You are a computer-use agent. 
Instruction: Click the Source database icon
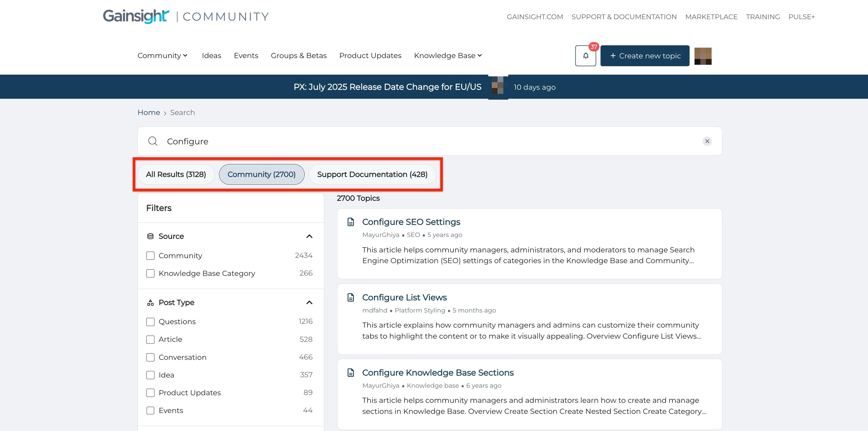[x=150, y=236]
